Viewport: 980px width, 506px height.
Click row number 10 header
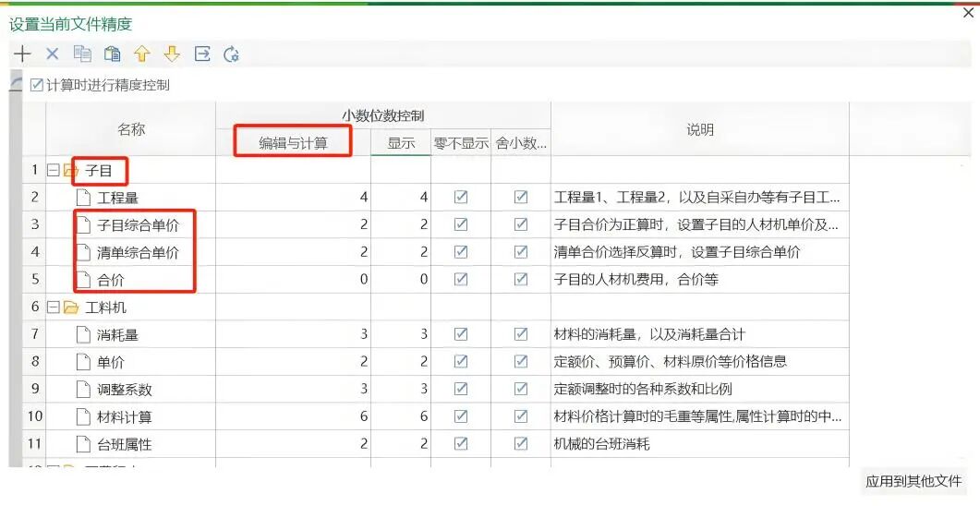pyautogui.click(x=35, y=416)
